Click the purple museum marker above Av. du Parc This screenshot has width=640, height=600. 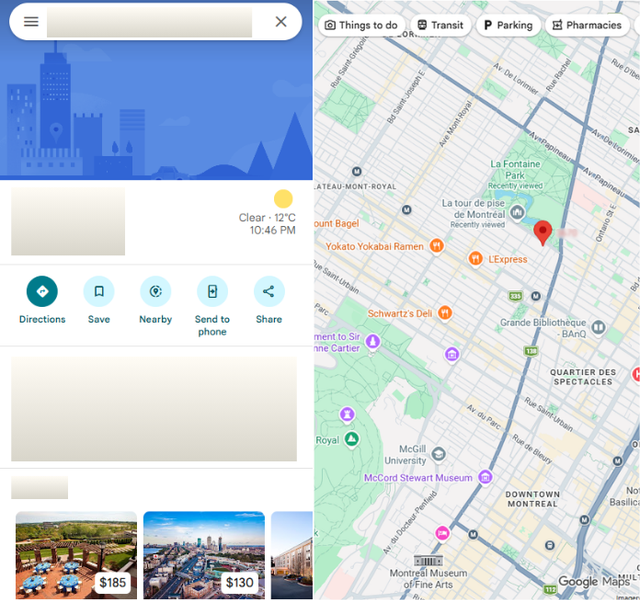click(452, 354)
